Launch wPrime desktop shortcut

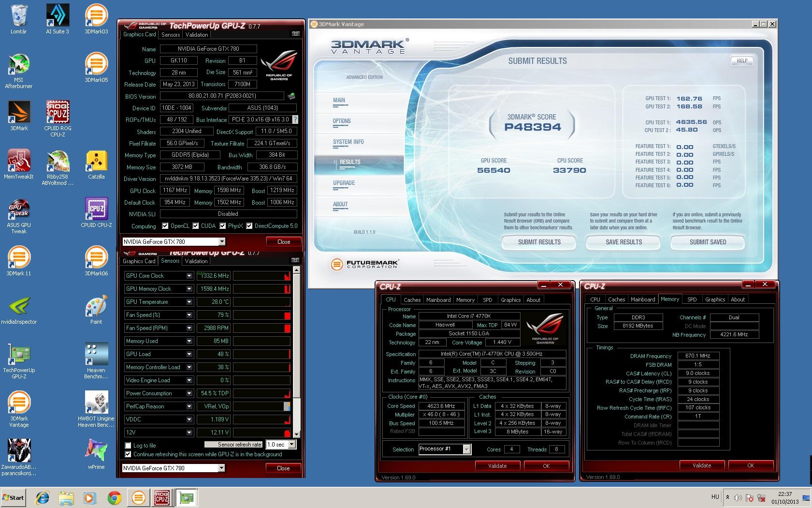pos(96,455)
